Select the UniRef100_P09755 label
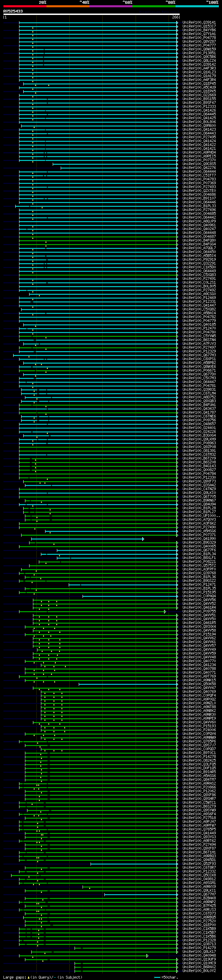The height and width of the screenshot is (980, 222). pos(199,612)
